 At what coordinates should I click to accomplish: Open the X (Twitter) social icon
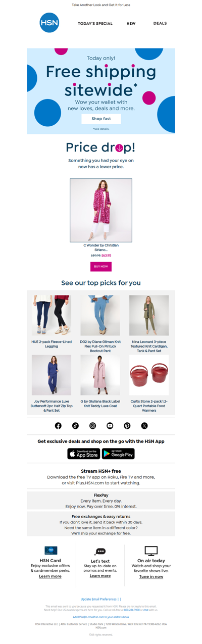(144, 426)
